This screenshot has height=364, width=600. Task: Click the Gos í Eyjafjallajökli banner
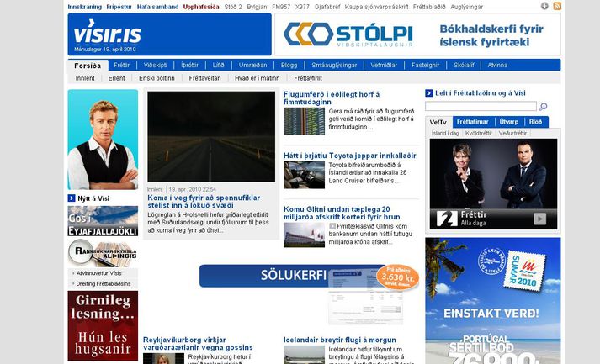click(x=103, y=220)
